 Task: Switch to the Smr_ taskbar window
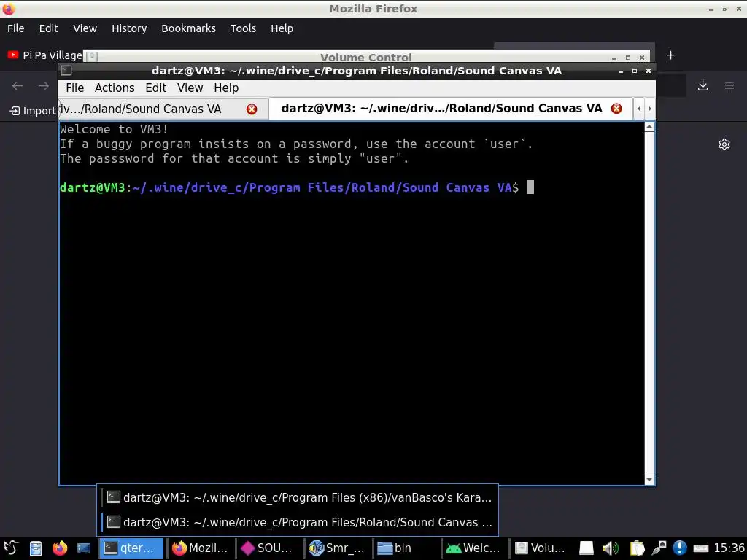pyautogui.click(x=337, y=548)
